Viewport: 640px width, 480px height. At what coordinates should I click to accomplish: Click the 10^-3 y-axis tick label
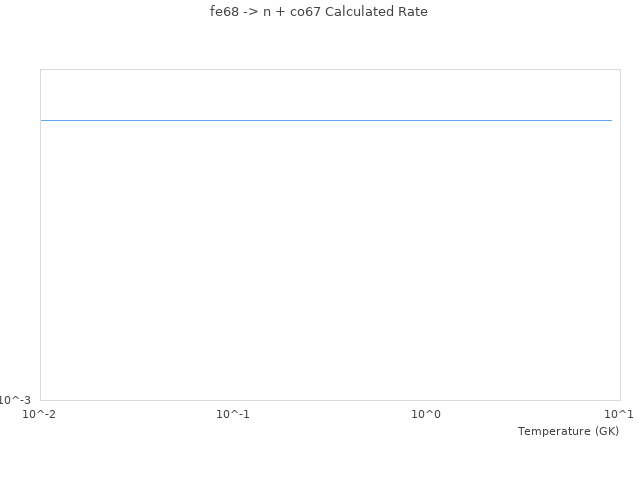(x=15, y=400)
